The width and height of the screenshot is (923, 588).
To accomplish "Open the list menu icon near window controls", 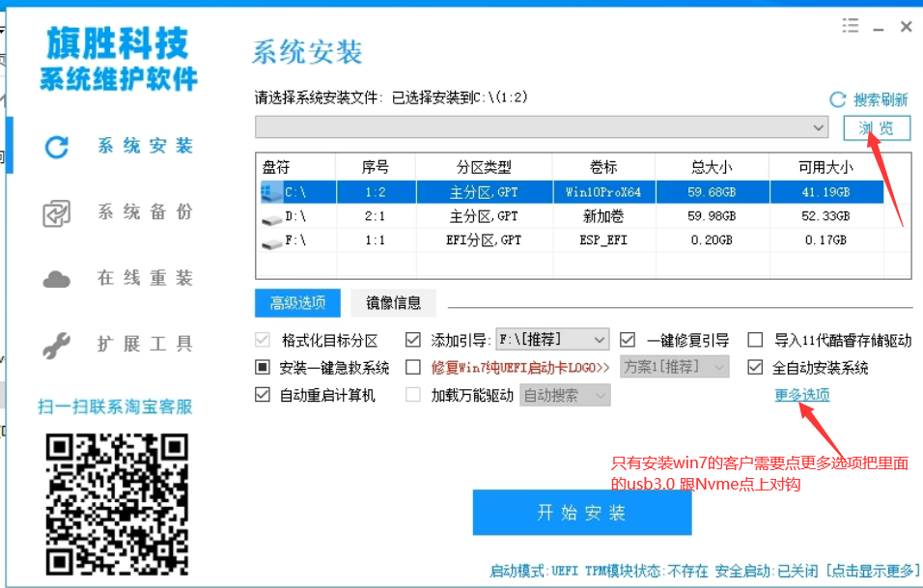I will point(851,26).
